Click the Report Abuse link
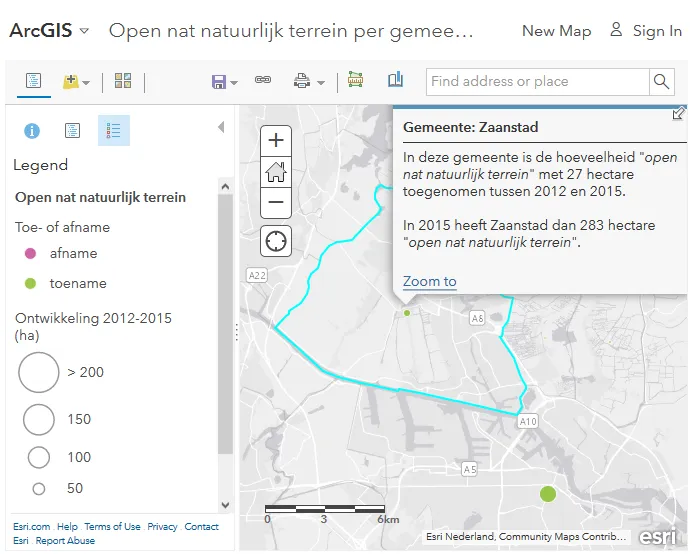This screenshot has height=554, width=693. pyautogui.click(x=65, y=540)
